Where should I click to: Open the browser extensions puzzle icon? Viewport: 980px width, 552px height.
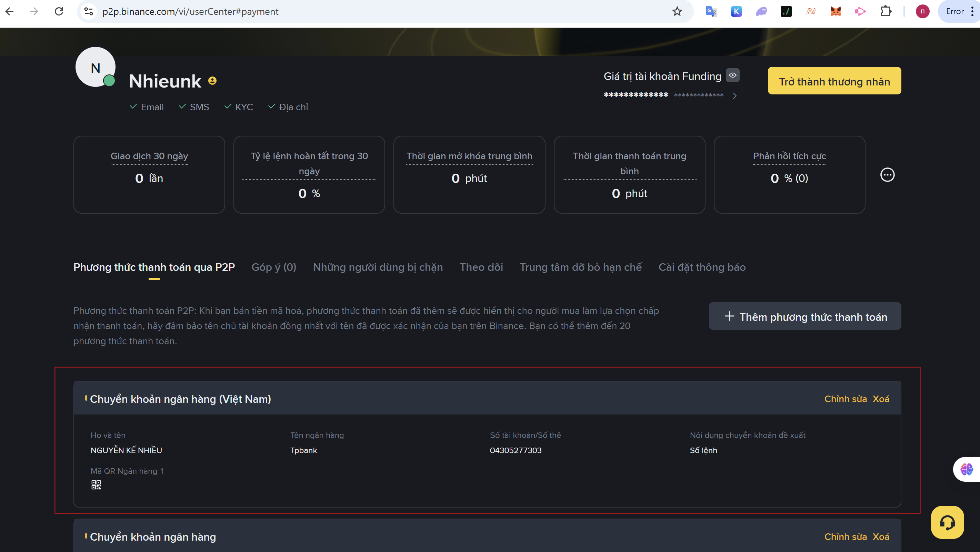point(886,11)
